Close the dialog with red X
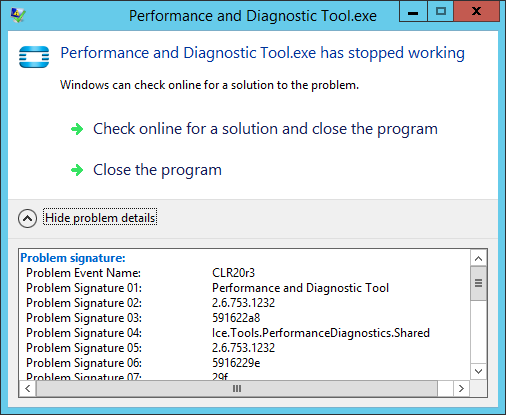The height and width of the screenshot is (415, 506). point(477,12)
